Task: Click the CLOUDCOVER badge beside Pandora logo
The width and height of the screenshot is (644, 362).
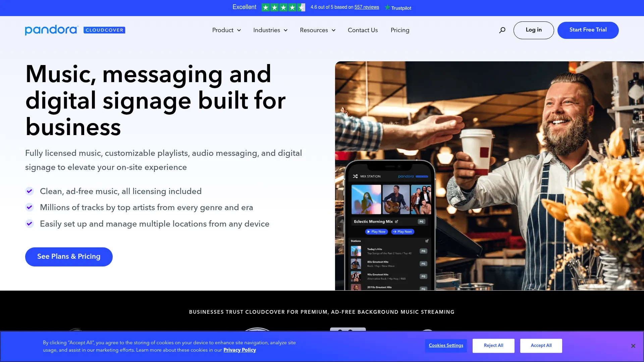Action: 104,30
